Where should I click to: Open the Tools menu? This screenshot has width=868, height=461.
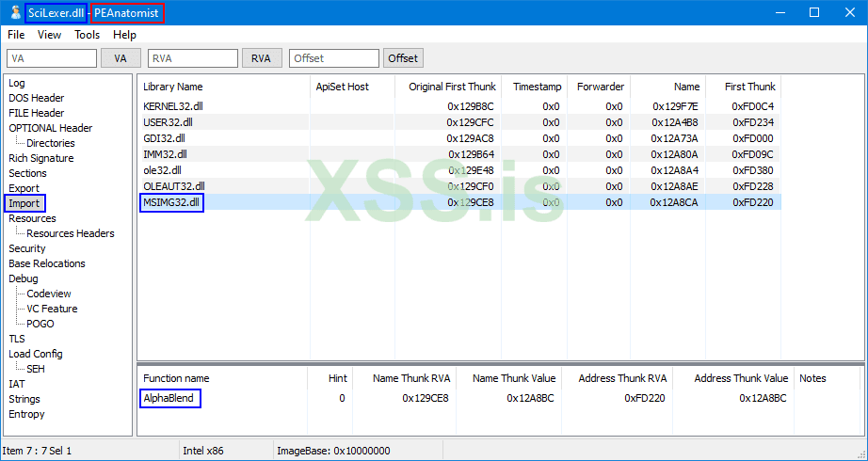(88, 35)
